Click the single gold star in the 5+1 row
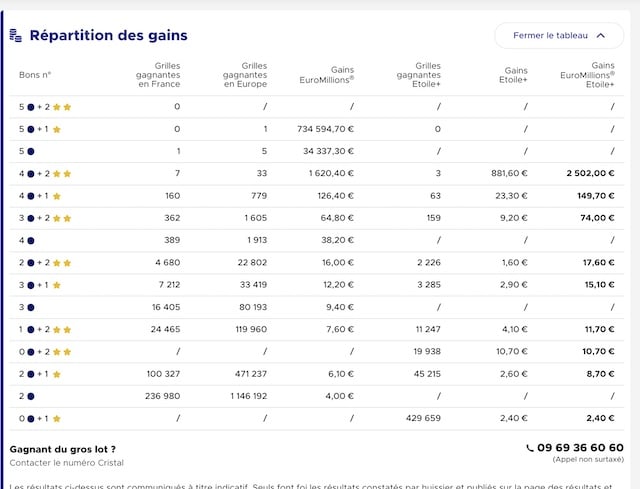 pos(57,129)
